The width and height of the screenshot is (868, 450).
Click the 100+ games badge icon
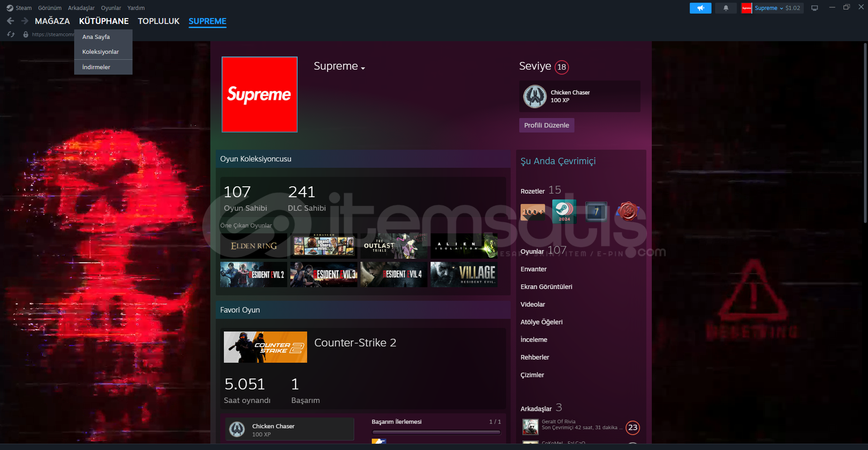pos(533,212)
